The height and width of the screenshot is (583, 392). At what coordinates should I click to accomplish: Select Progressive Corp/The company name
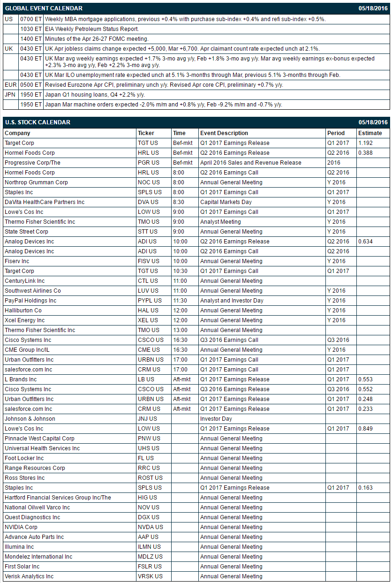pos(32,163)
